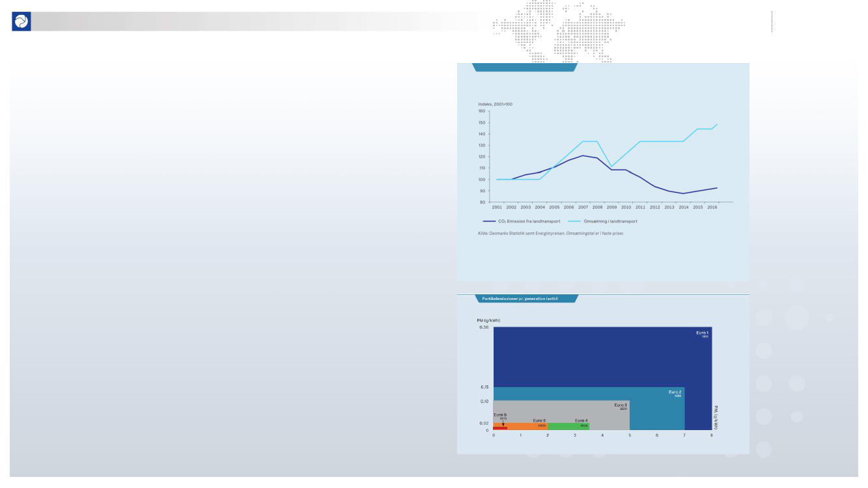Click the Euro 6 arrow marker
Image resolution: width=868 pixels, height=488 pixels.
click(503, 422)
